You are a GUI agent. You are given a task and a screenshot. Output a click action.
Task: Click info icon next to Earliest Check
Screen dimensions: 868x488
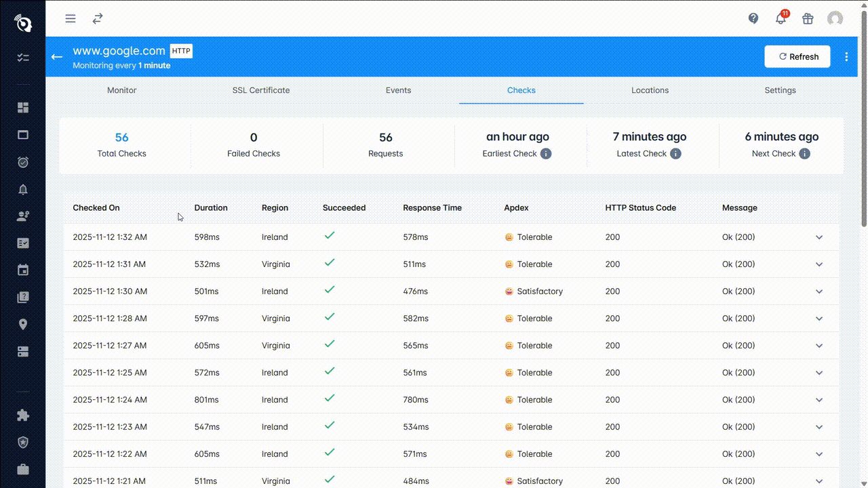(x=546, y=154)
